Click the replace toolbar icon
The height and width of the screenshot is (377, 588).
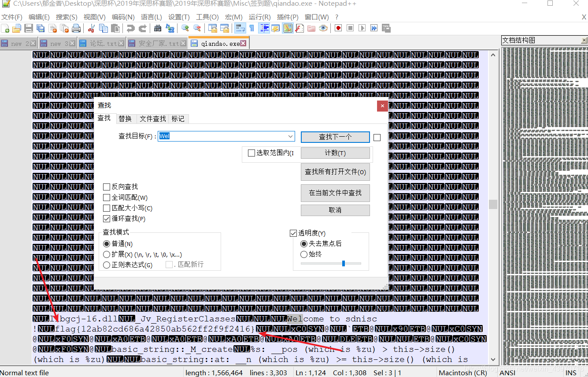click(x=170, y=28)
